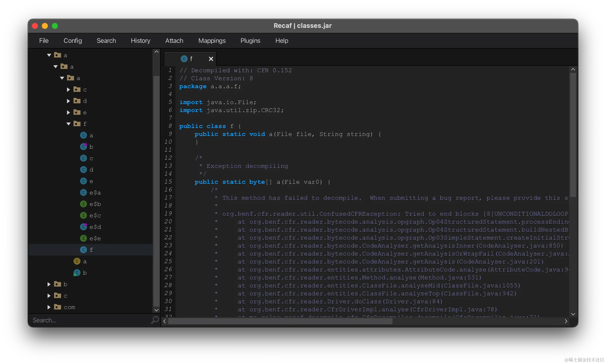Collapse the third-level a package

[62, 78]
